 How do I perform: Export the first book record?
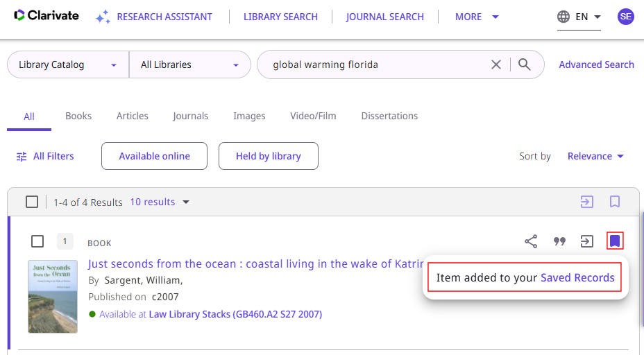(587, 241)
